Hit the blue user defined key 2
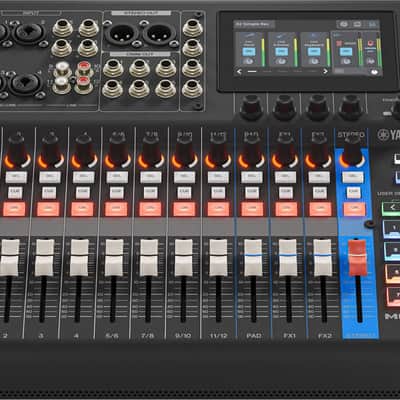This screenshot has width=400, height=400. [393, 251]
